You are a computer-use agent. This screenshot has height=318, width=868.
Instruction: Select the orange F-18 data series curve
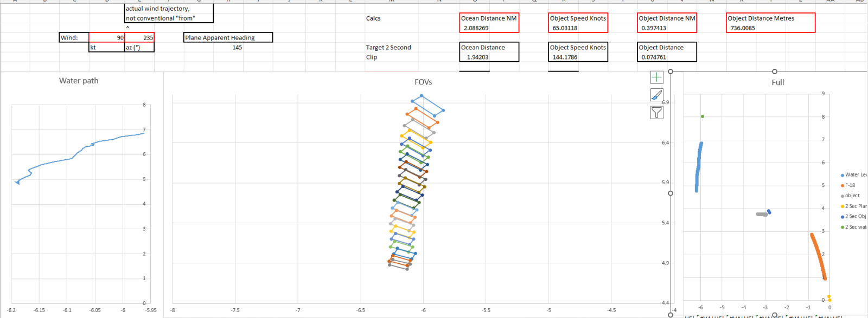[818, 255]
